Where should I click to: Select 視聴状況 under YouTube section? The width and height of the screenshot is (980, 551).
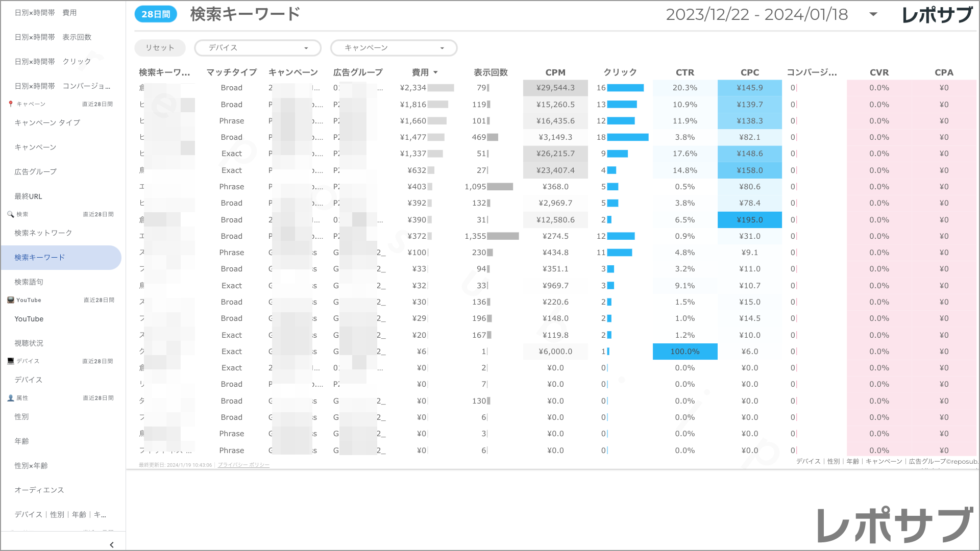click(x=29, y=343)
